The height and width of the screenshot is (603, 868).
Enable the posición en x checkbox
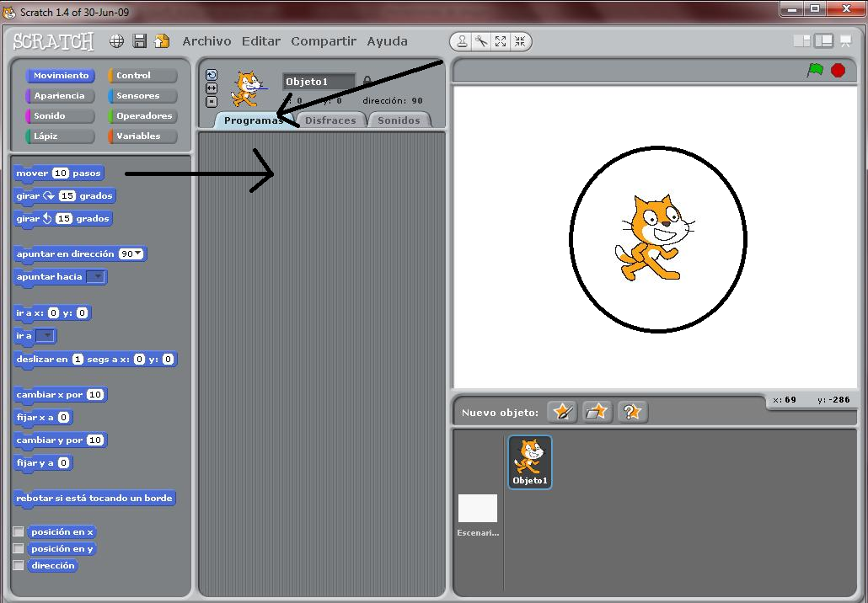tap(19, 531)
